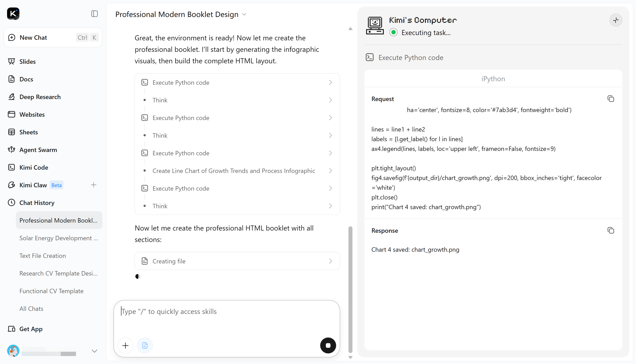Click the chat scroll up arrow
Viewport: 636px width, 364px height.
click(x=350, y=29)
